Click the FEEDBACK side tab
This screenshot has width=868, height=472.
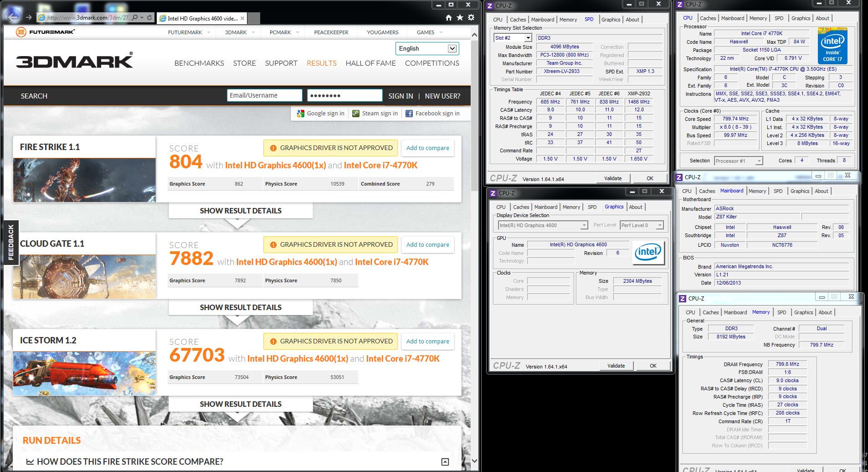coord(11,243)
